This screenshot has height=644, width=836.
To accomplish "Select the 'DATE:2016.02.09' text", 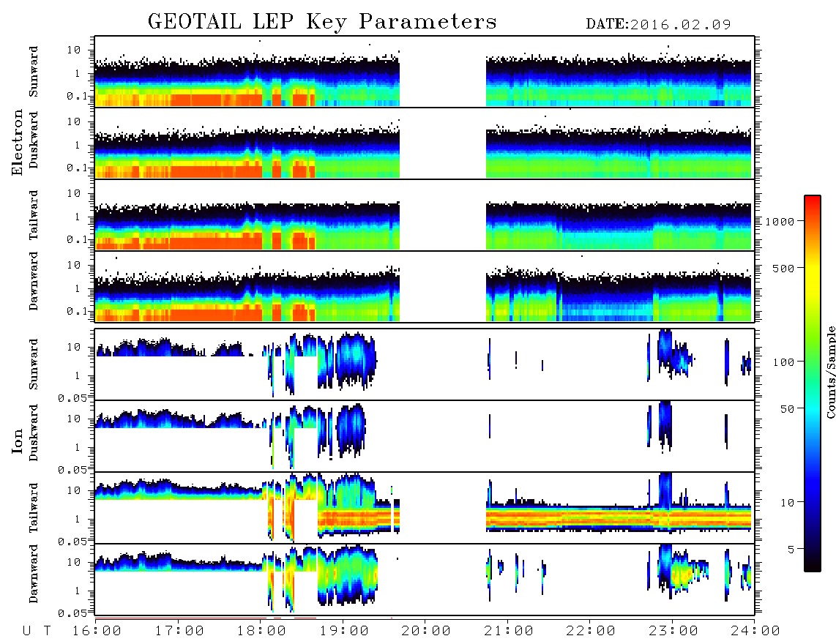I will pyautogui.click(x=658, y=24).
